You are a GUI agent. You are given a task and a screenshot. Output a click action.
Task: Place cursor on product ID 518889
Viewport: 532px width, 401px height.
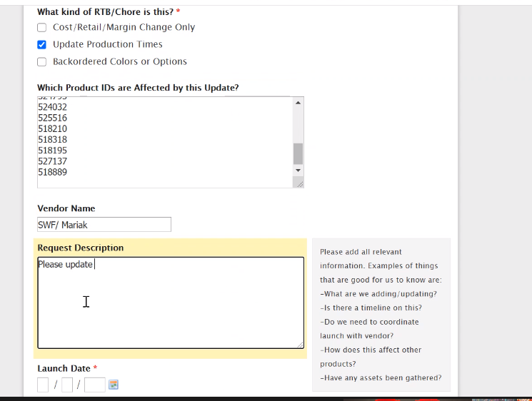[53, 172]
